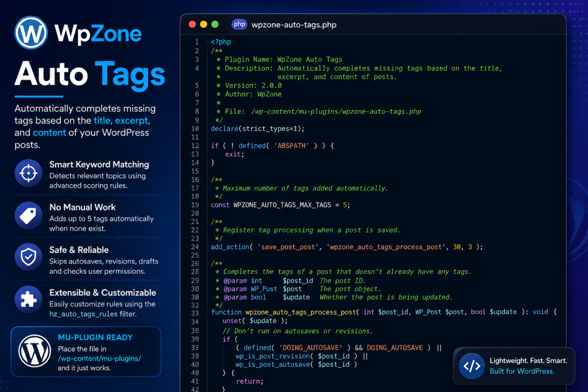Click the Smart Keyword Matching crosshair icon
The image size is (588, 392).
pyautogui.click(x=29, y=173)
